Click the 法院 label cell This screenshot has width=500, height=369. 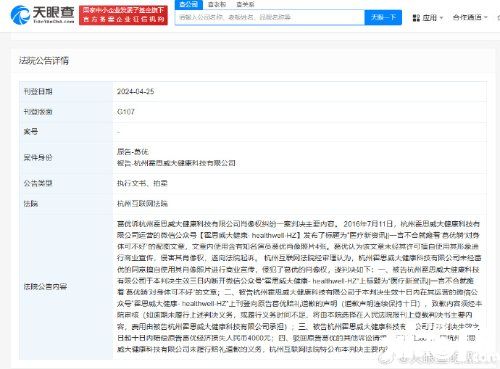(x=66, y=204)
